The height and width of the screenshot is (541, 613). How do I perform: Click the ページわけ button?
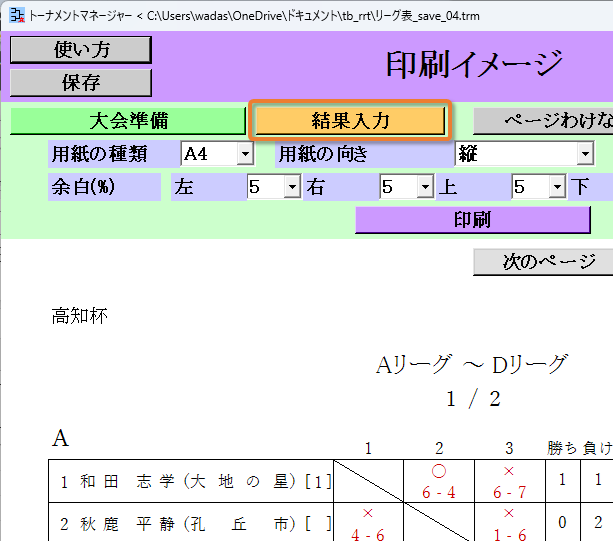coord(543,120)
